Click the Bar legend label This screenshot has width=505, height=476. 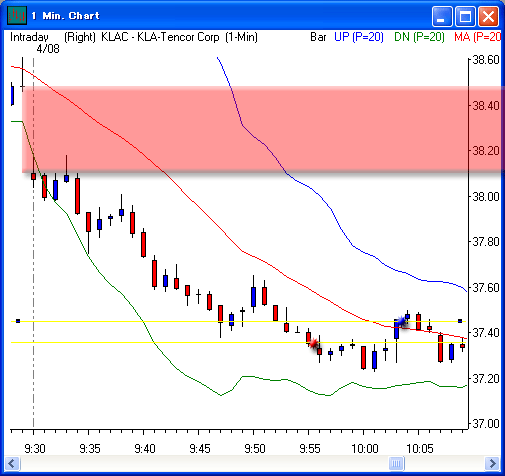pos(318,37)
